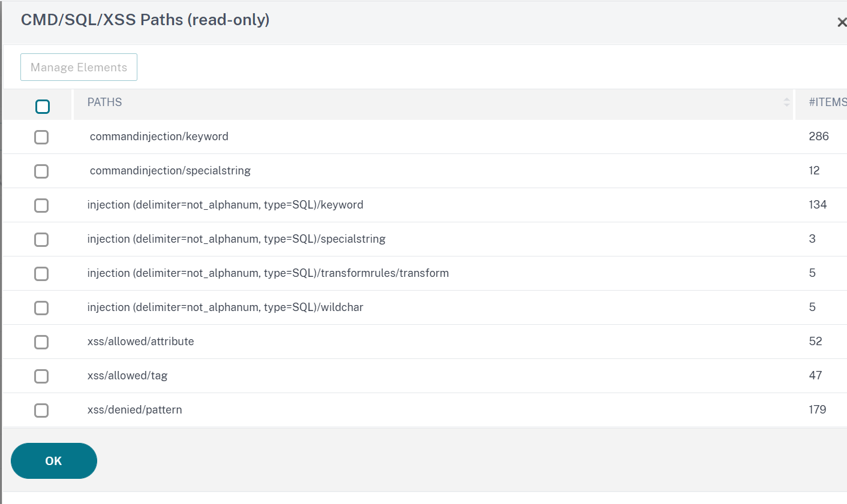Viewport: 847px width, 504px height.
Task: Click the SQL transformrules/transform path
Action: pos(268,273)
